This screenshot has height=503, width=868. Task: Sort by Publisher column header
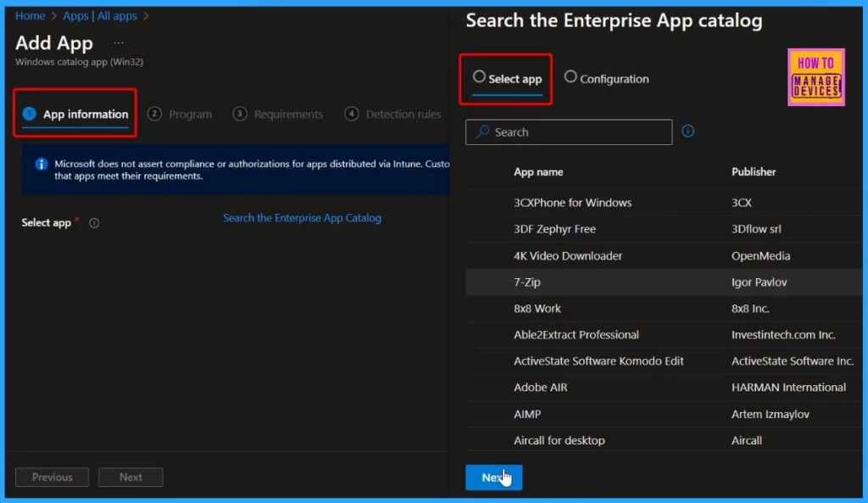[x=754, y=171]
